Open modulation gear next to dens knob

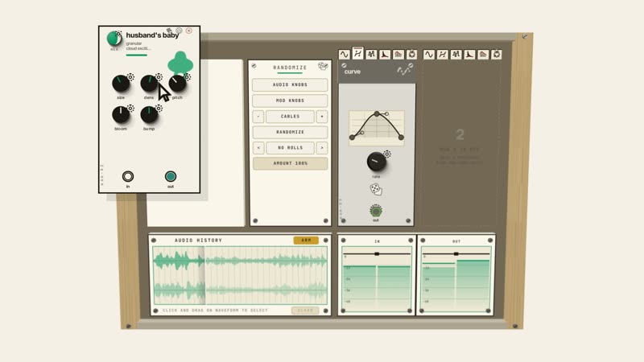pyautogui.click(x=159, y=76)
